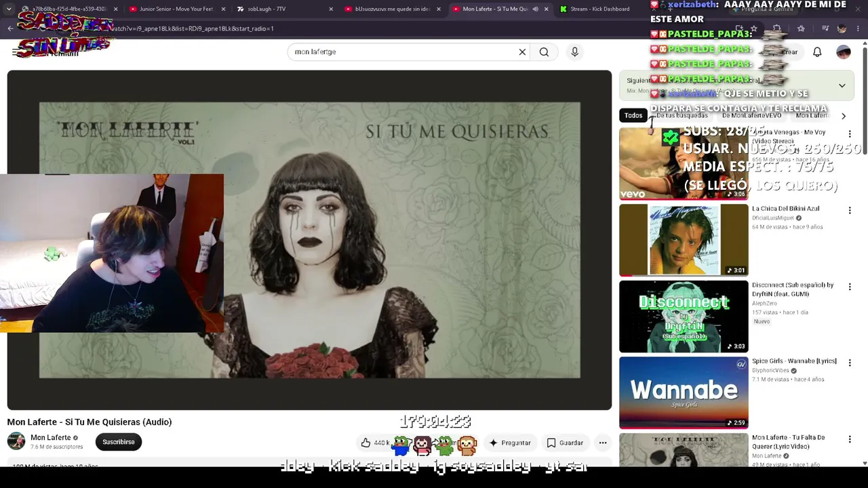Viewport: 868px width, 488px height.
Task: Click '7.6 M de suscriptores' text
Action: coord(56,447)
